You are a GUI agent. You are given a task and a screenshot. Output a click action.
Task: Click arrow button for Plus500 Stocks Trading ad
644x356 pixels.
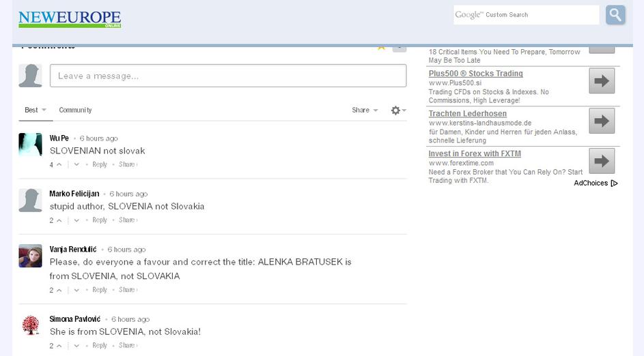click(x=601, y=81)
